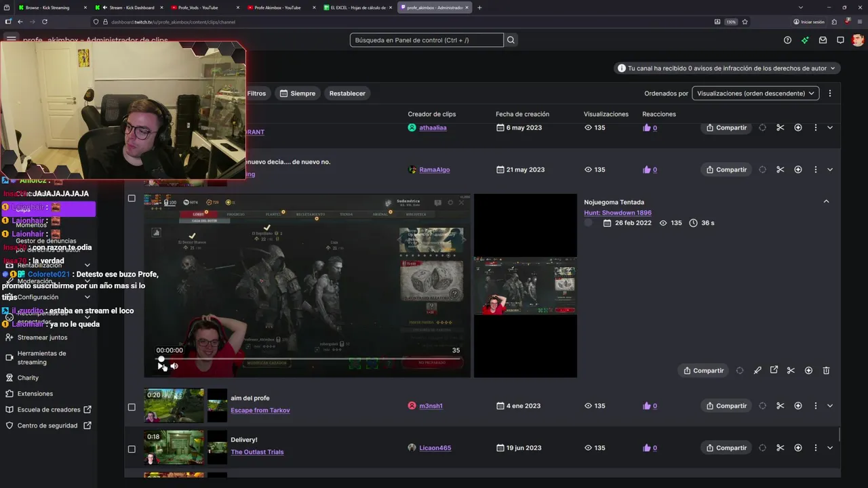The width and height of the screenshot is (868, 488).
Task: Click the pen edit icon in the expanded clip
Action: coord(757,370)
